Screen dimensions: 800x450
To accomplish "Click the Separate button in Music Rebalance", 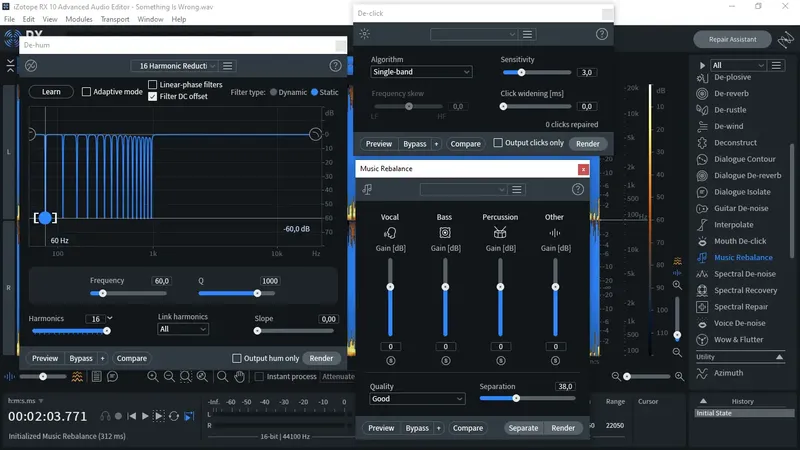I will coord(523,428).
